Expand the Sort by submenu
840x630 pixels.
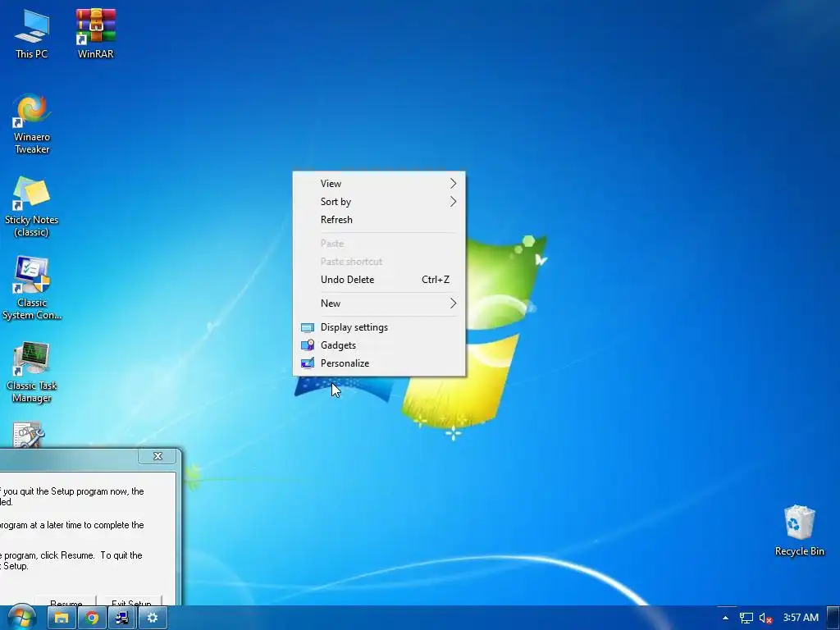pyautogui.click(x=379, y=202)
